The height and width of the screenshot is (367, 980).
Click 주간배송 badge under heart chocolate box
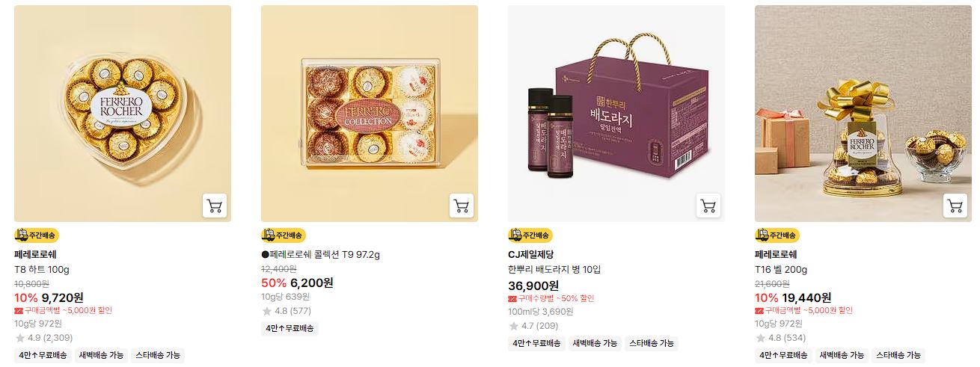click(37, 235)
